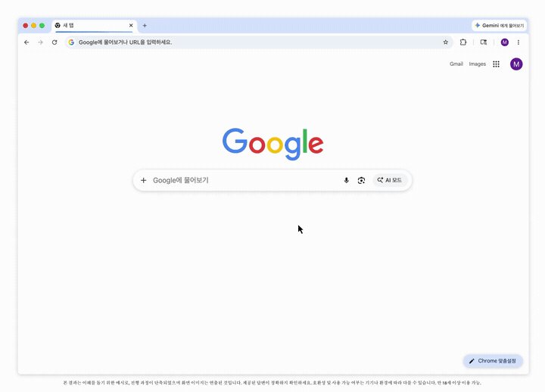The image size is (545, 392).
Task: Click the AI 모드 button
Action: coord(390,180)
